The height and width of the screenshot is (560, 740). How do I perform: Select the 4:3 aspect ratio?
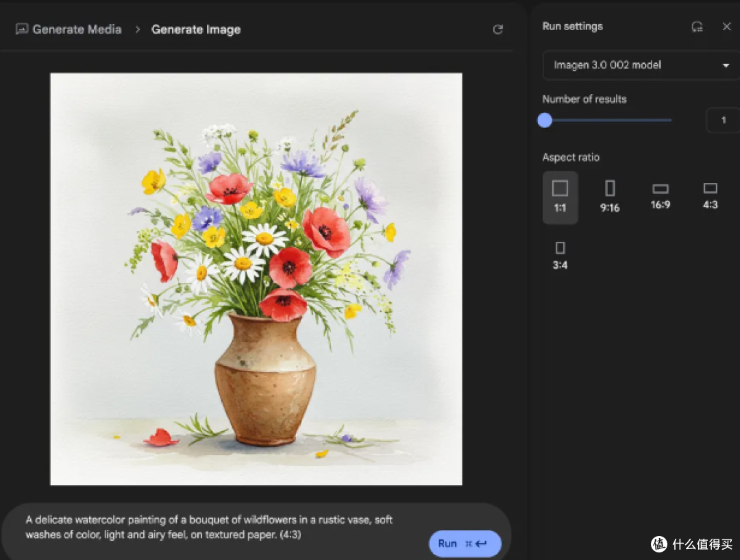click(711, 197)
